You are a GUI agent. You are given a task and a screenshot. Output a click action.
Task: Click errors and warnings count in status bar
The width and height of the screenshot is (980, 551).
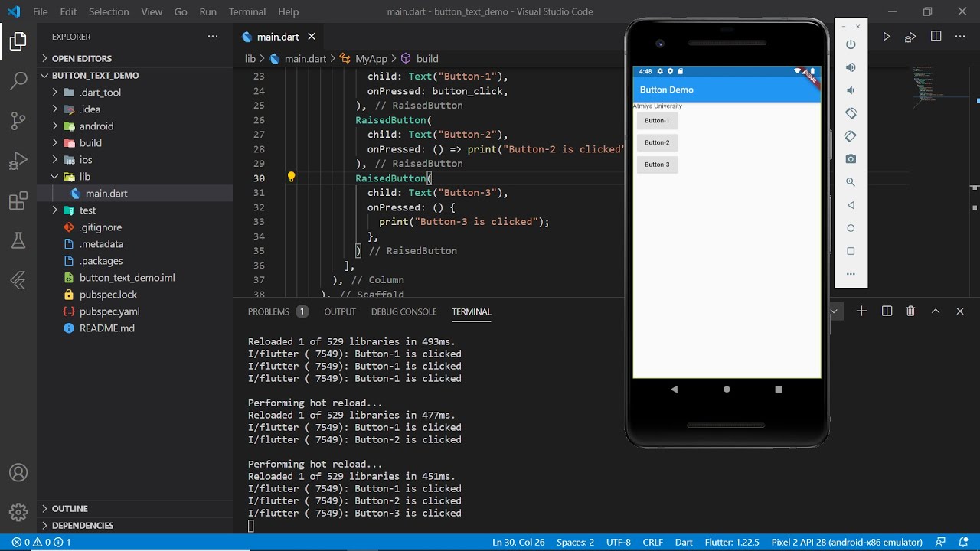[x=41, y=542]
